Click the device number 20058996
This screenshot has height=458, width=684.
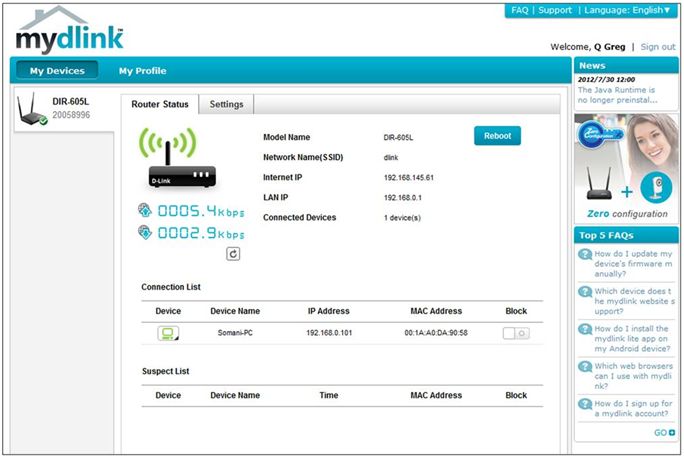[x=71, y=115]
